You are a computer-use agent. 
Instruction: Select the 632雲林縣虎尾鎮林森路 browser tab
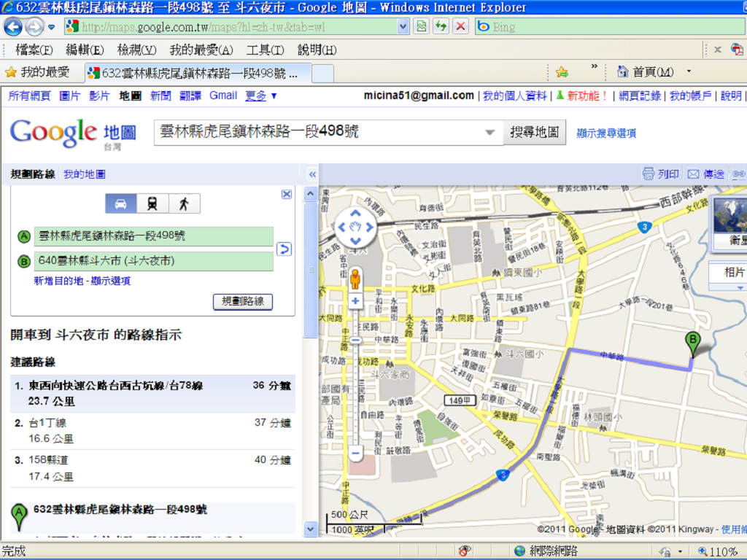coord(198,73)
